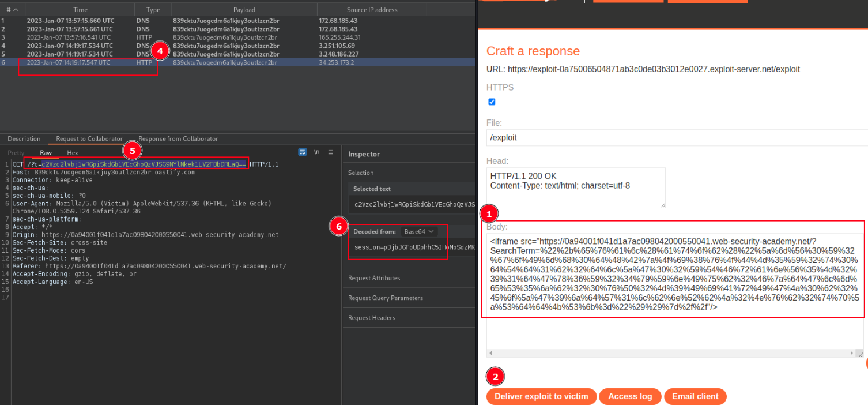Click the Referer header line in request

point(149,266)
